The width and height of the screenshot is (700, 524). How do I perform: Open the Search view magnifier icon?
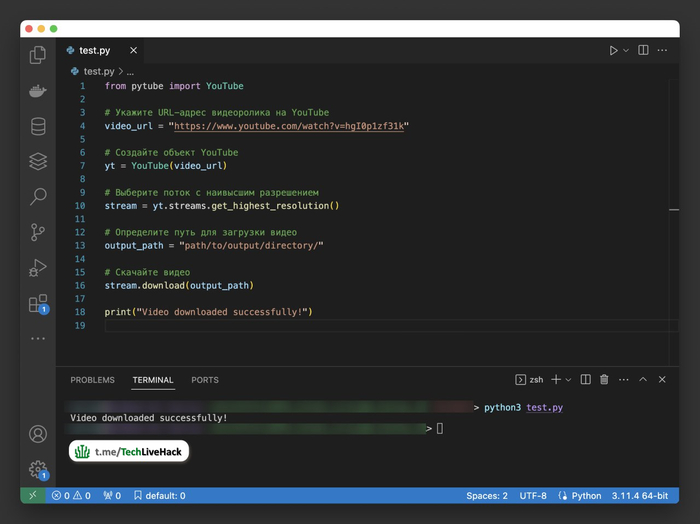coord(38,197)
